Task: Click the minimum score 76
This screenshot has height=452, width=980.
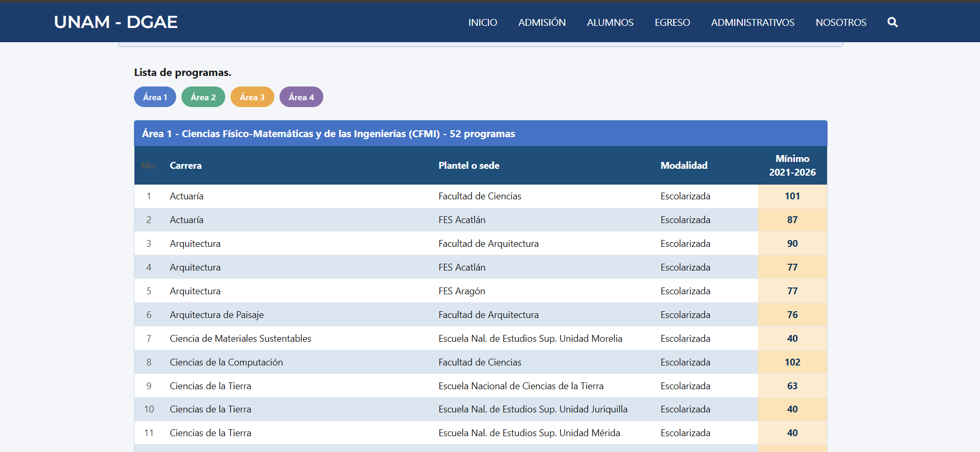Action: (x=792, y=315)
